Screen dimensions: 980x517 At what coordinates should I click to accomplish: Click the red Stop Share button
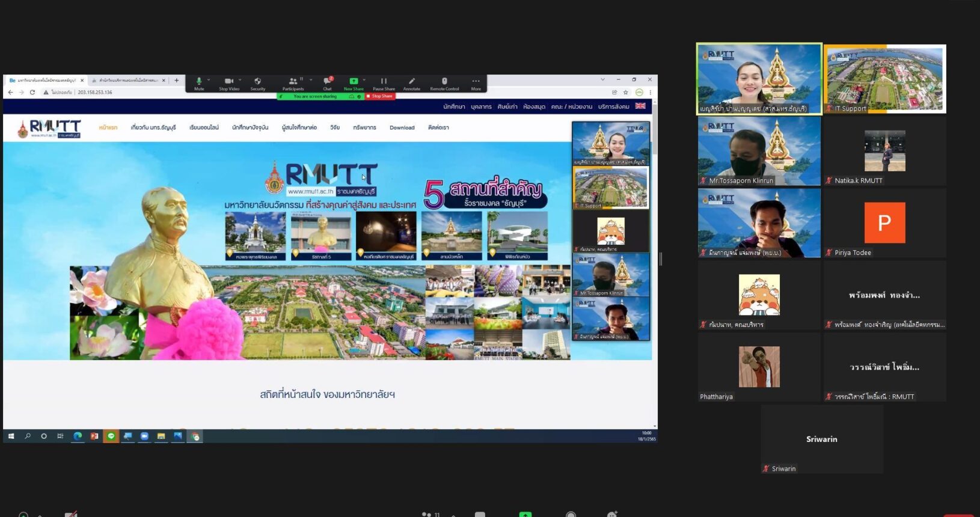click(380, 96)
